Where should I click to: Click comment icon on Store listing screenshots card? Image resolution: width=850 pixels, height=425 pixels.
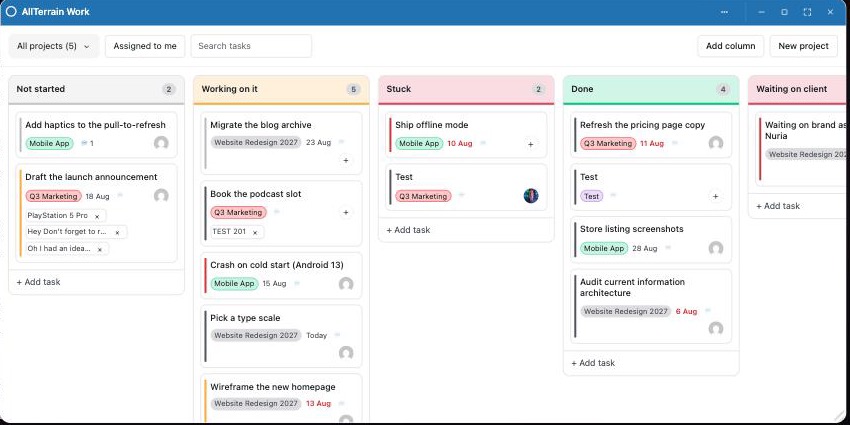click(668, 248)
